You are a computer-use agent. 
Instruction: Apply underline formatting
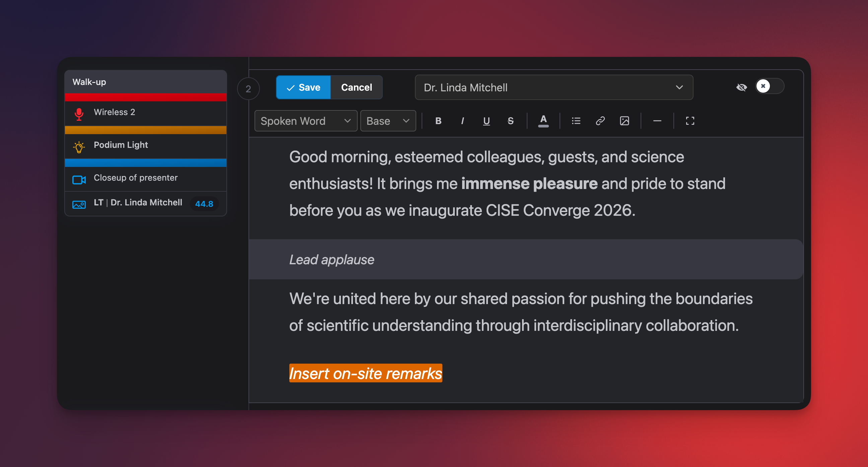(x=486, y=121)
